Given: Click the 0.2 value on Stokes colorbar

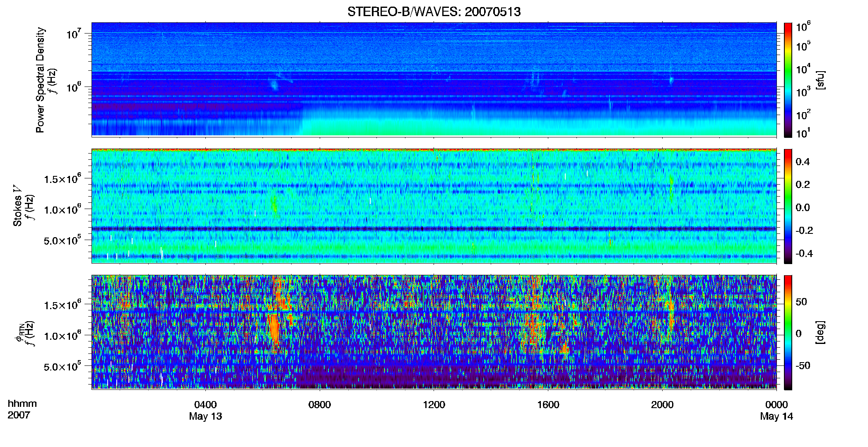Looking at the screenshot, I should tap(803, 185).
